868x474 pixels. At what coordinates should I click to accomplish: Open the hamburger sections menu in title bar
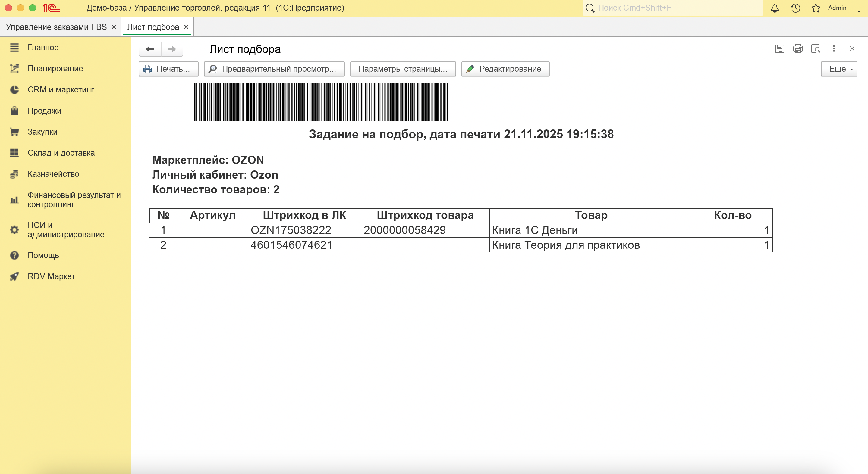73,8
